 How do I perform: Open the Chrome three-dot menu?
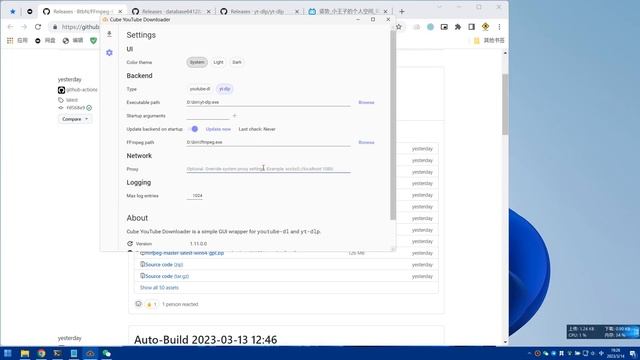(x=499, y=27)
